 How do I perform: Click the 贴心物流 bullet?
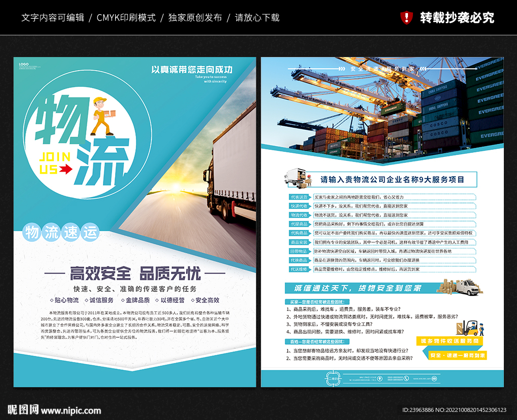[65, 300]
